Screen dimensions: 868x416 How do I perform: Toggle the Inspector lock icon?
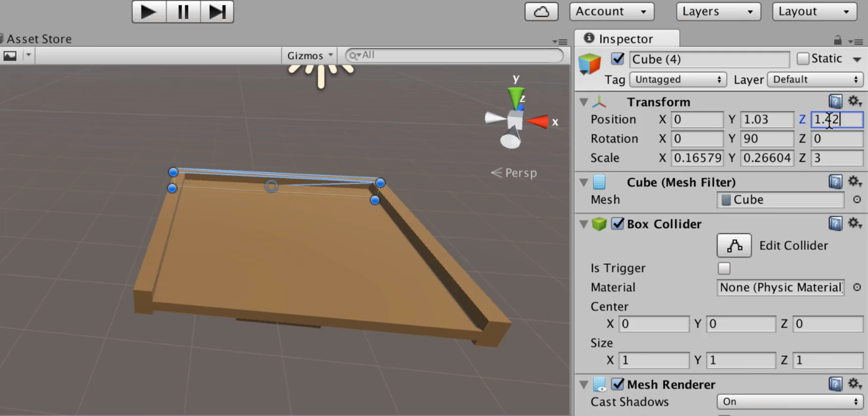[x=837, y=39]
